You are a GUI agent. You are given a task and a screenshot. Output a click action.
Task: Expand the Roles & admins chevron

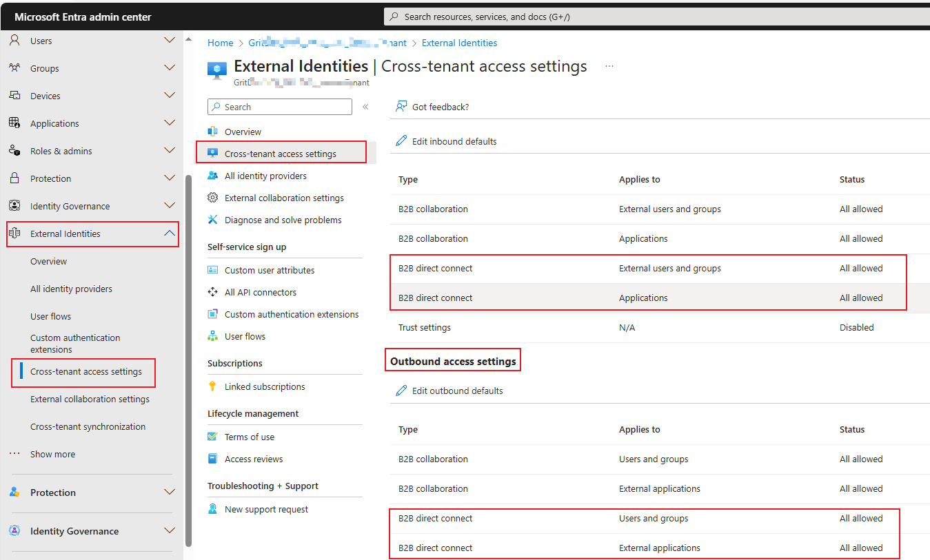point(170,151)
